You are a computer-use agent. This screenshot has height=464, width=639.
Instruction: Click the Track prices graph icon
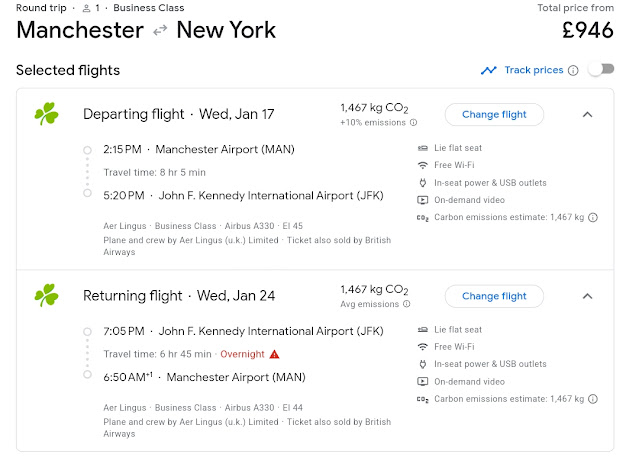pyautogui.click(x=488, y=70)
